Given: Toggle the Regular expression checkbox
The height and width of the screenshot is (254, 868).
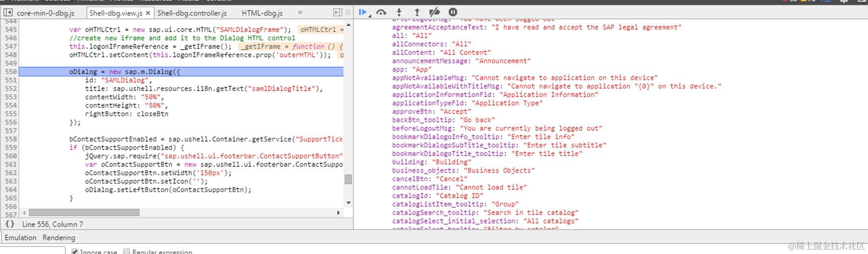Looking at the screenshot, I should point(127,252).
